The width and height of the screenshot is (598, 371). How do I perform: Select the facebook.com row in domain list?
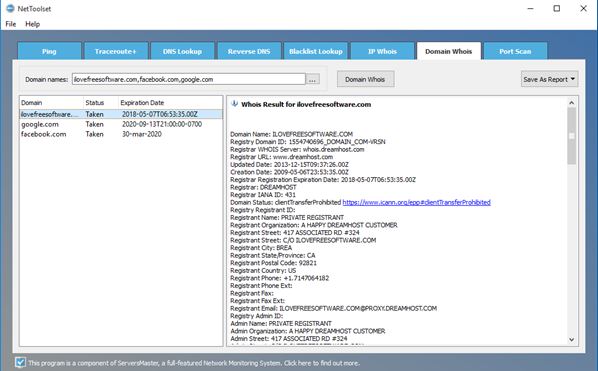pyautogui.click(x=121, y=134)
